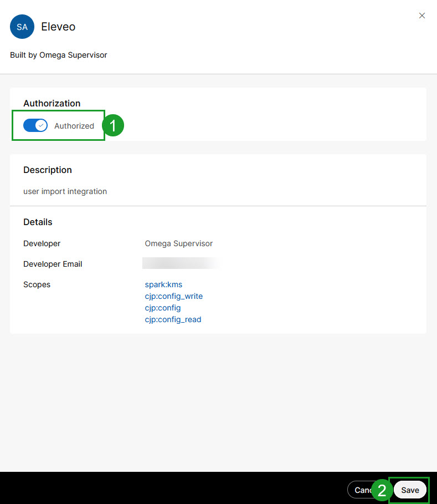Click the Details section heading
The width and height of the screenshot is (437, 504).
(38, 222)
